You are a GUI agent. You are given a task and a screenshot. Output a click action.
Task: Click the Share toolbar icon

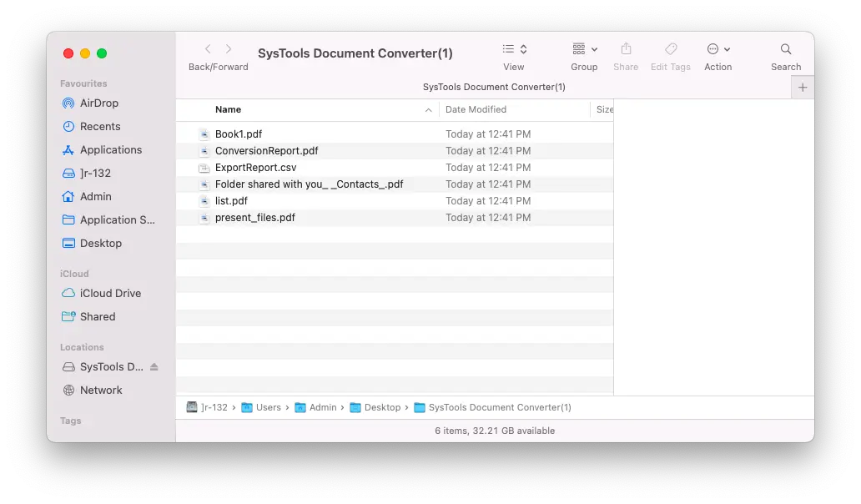[x=626, y=49]
